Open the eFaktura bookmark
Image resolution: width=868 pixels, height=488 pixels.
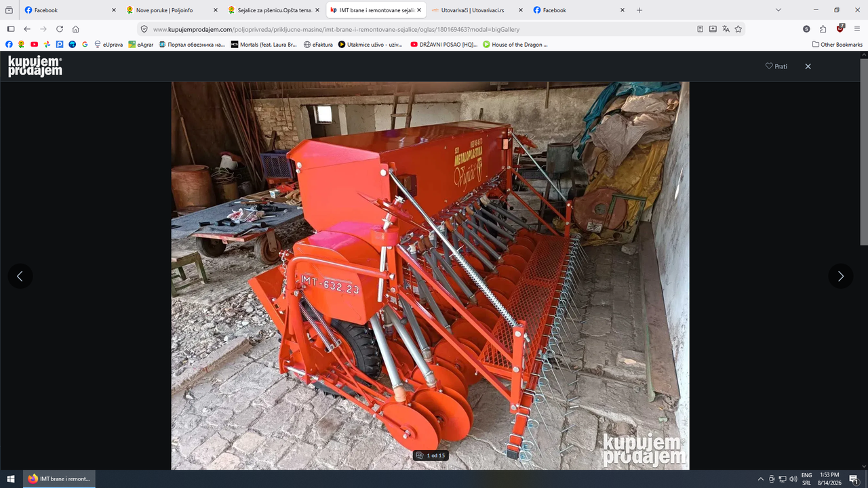319,44
